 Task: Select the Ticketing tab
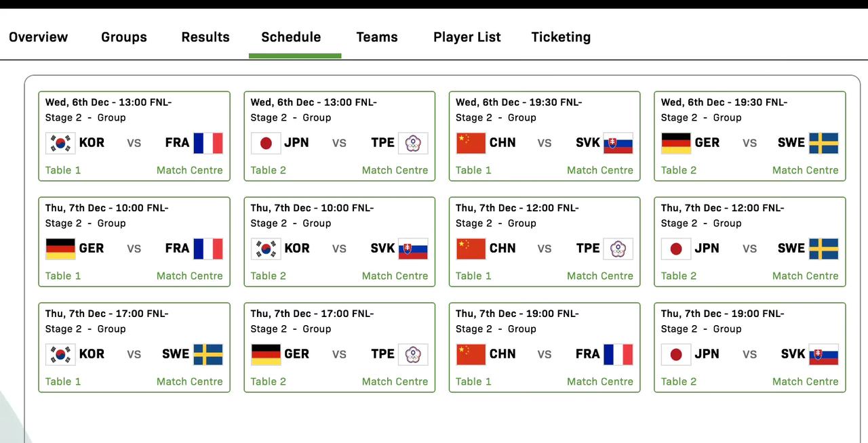tap(561, 37)
